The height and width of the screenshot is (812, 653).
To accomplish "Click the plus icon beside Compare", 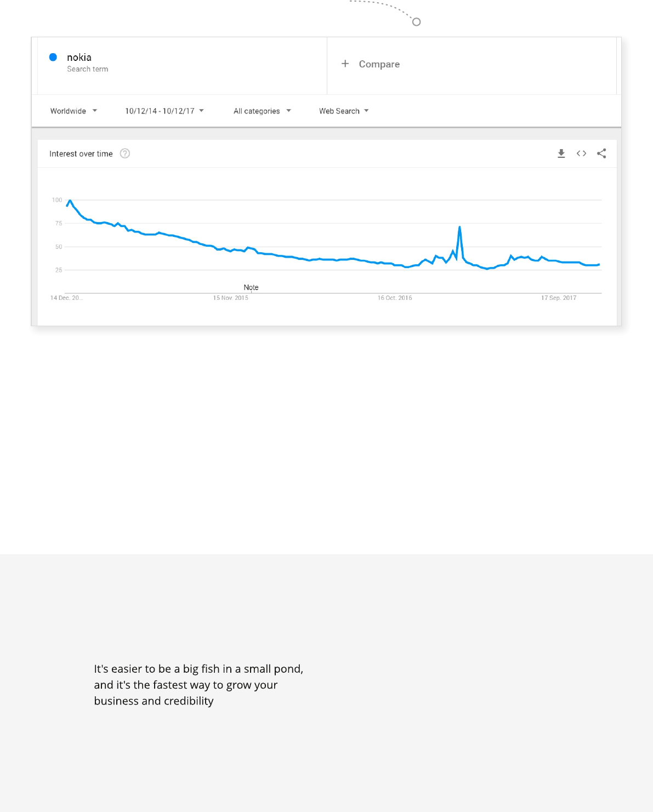I will click(x=345, y=64).
